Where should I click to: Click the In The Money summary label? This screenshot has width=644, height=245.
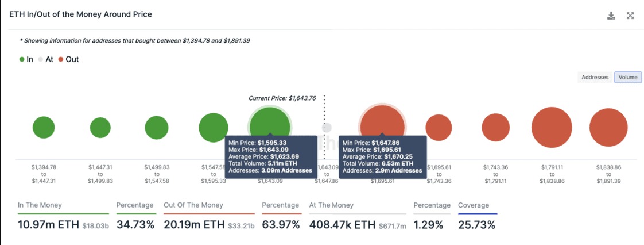[x=40, y=205]
